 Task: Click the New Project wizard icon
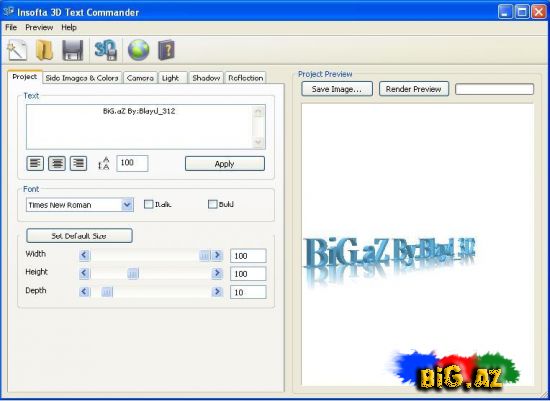(17, 50)
